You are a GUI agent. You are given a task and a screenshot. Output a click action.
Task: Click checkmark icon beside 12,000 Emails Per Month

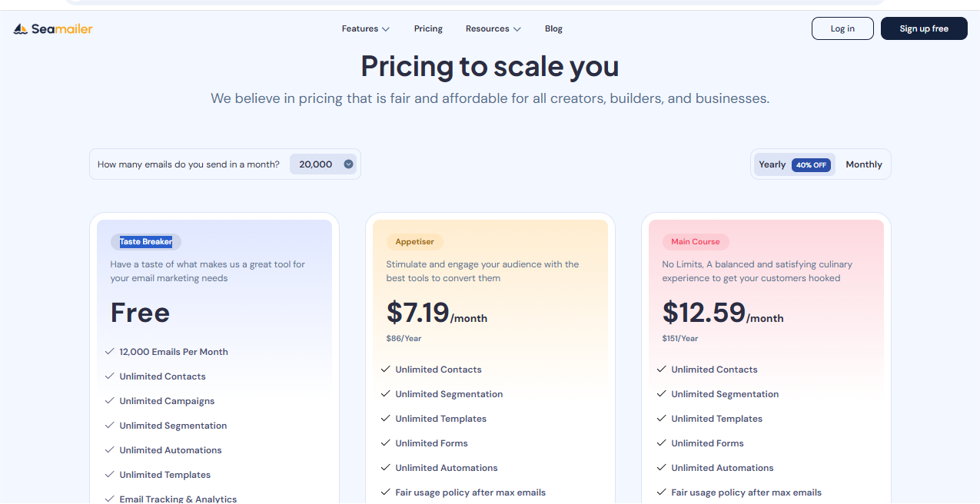tap(109, 352)
